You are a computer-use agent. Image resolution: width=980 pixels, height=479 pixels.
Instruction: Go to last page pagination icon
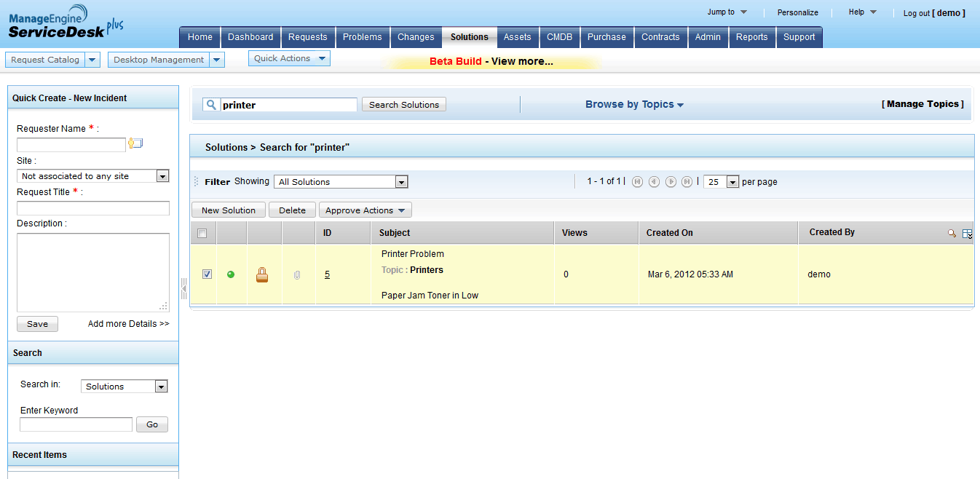click(687, 182)
